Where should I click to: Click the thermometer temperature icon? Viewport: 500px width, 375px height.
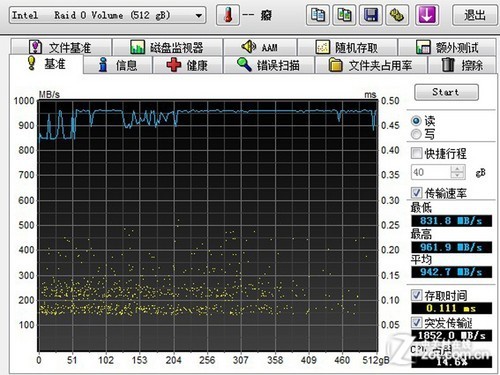(228, 15)
